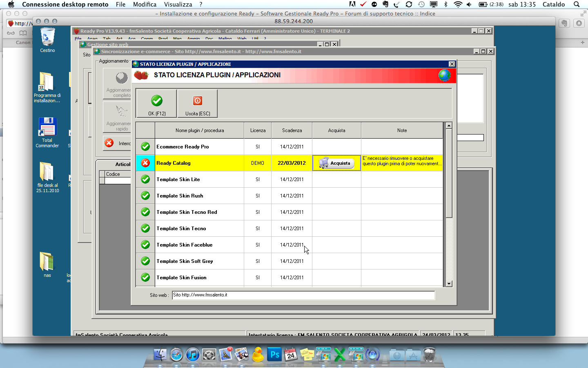Open the Cestino recycle bin on remote desktop
The width and height of the screenshot is (588, 368).
click(x=47, y=40)
